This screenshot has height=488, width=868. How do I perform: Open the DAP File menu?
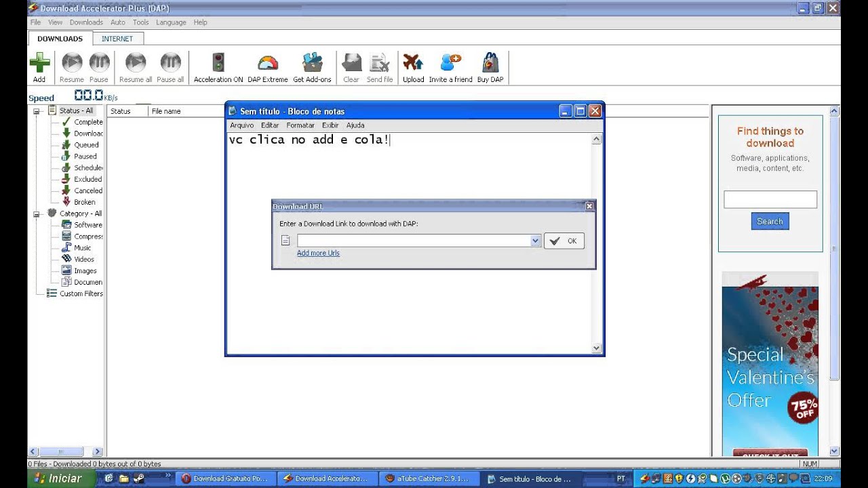[x=35, y=22]
